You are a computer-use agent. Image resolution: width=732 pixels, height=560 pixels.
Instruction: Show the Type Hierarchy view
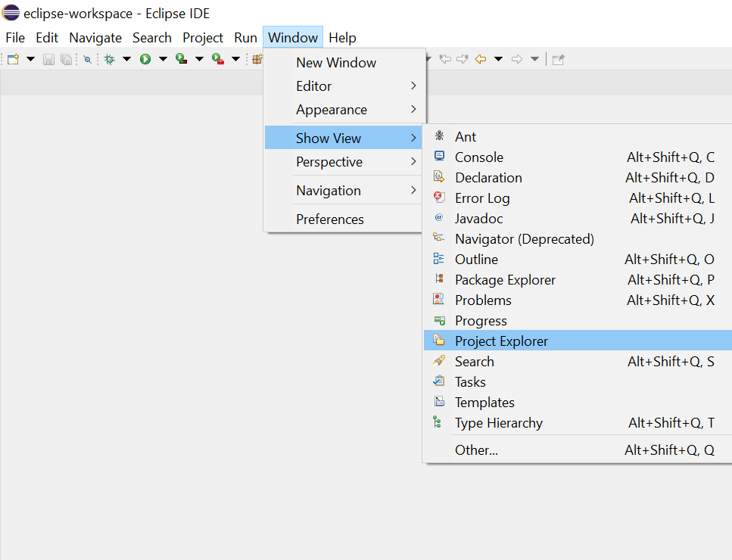pyautogui.click(x=578, y=423)
